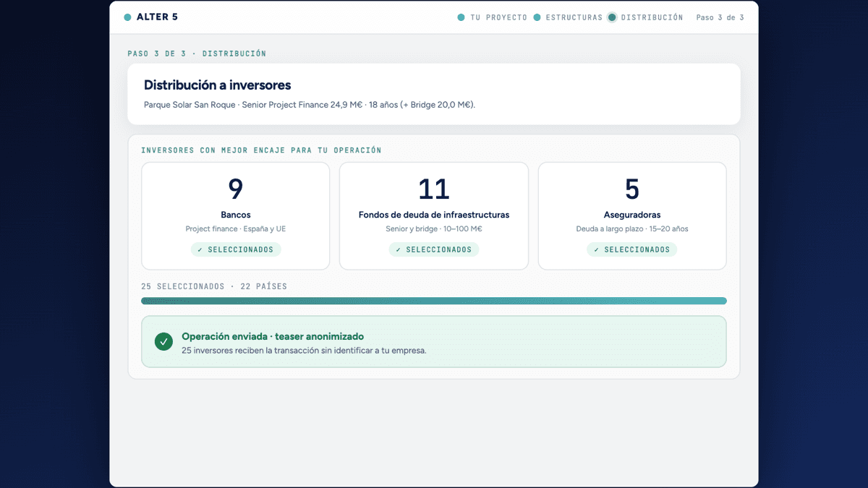The height and width of the screenshot is (488, 868).
Task: Click 'INVERSORES CON MEJOR ENCAJE' section label
Action: coord(261,150)
